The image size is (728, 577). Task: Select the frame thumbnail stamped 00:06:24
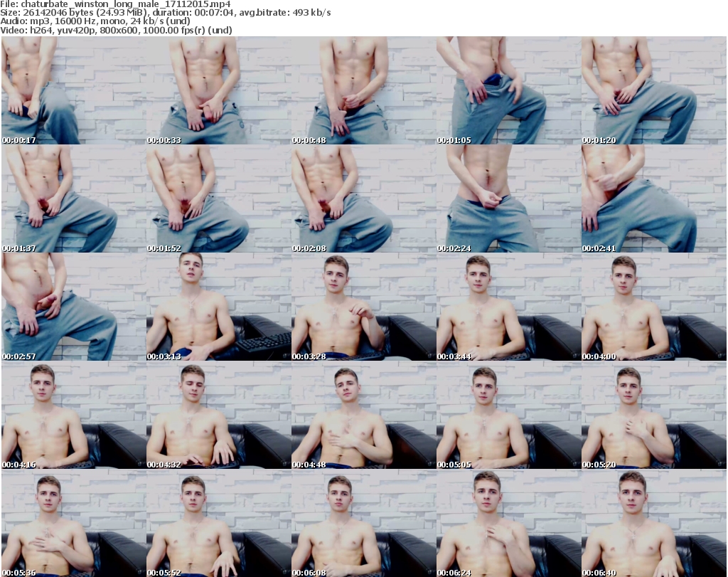point(508,524)
